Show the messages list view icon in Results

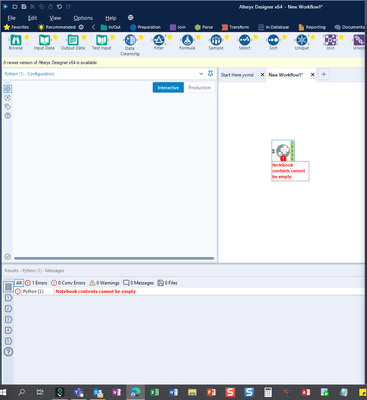tap(8, 287)
